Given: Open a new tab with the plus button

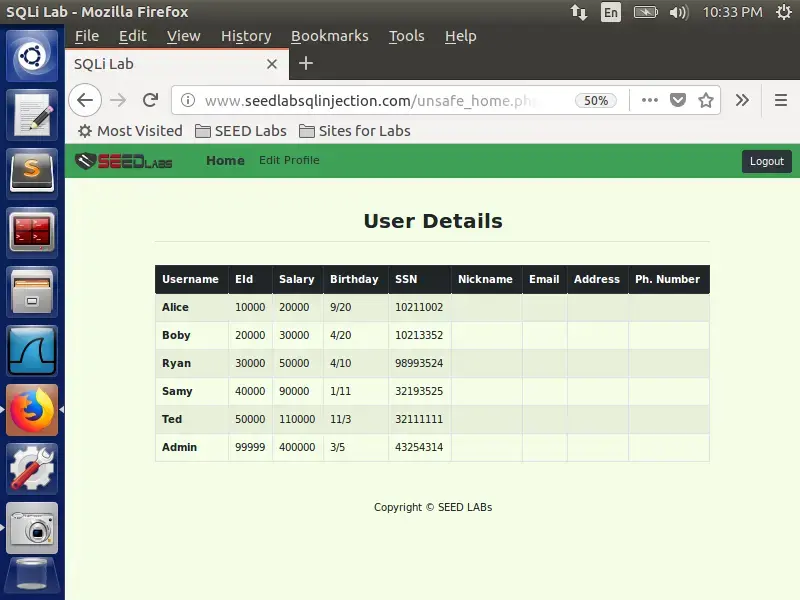Looking at the screenshot, I should (306, 64).
